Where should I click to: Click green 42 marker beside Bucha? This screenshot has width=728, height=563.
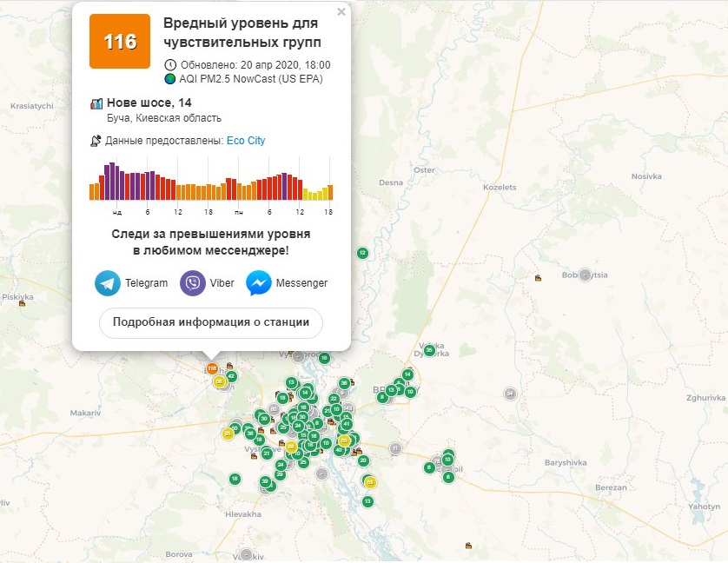pyautogui.click(x=231, y=376)
